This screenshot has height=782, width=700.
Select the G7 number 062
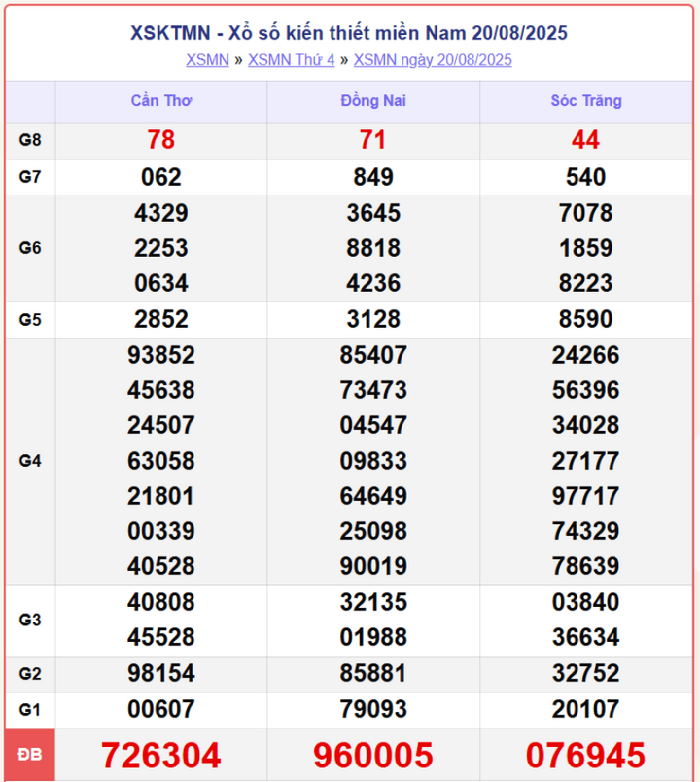coord(161,177)
